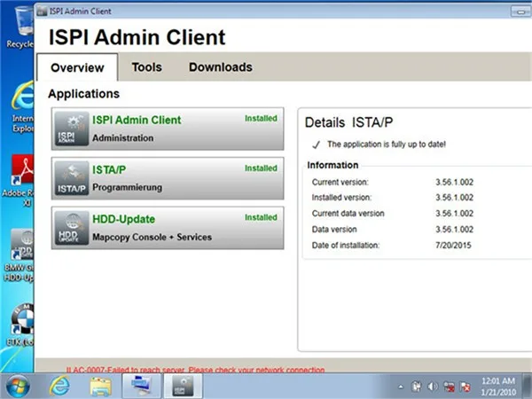Click the fully up to date checkmark icon

[x=316, y=145]
